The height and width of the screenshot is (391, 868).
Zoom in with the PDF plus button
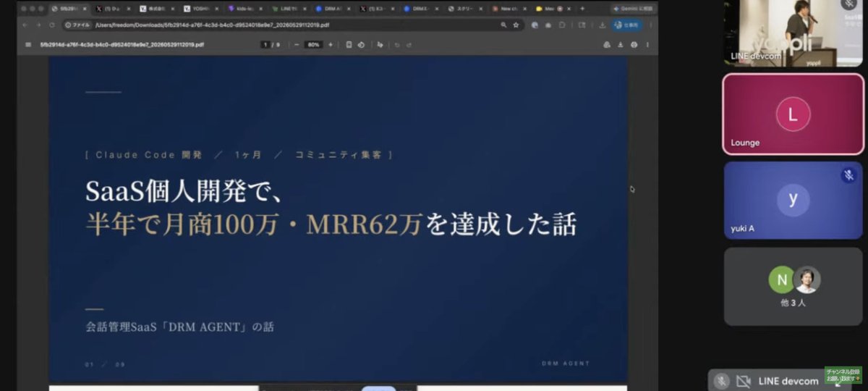(x=331, y=44)
